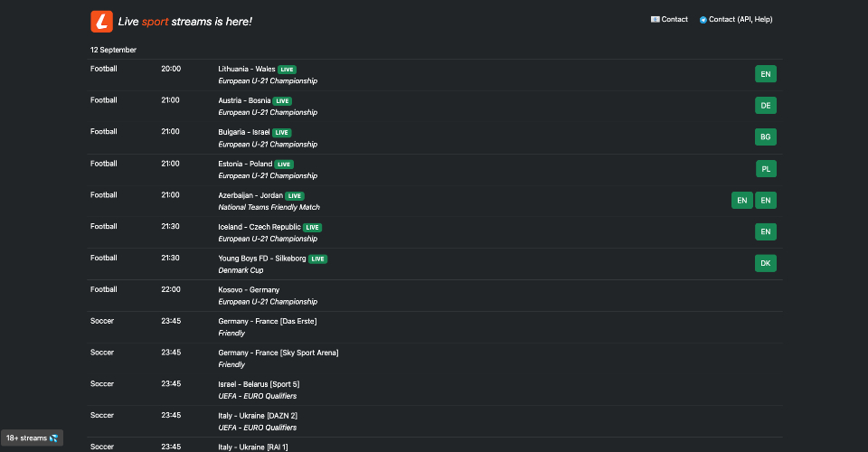
Task: Open EN stream for Iceland - Czech Republic
Action: (x=766, y=231)
